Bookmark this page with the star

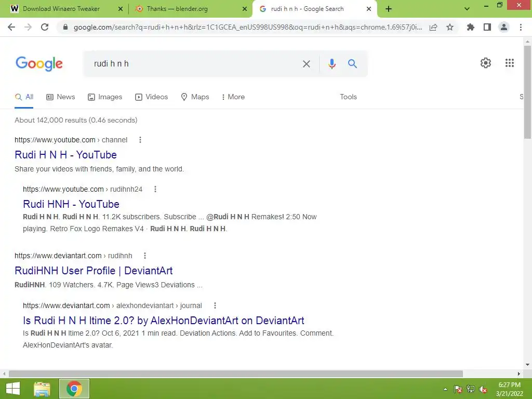pyautogui.click(x=450, y=27)
